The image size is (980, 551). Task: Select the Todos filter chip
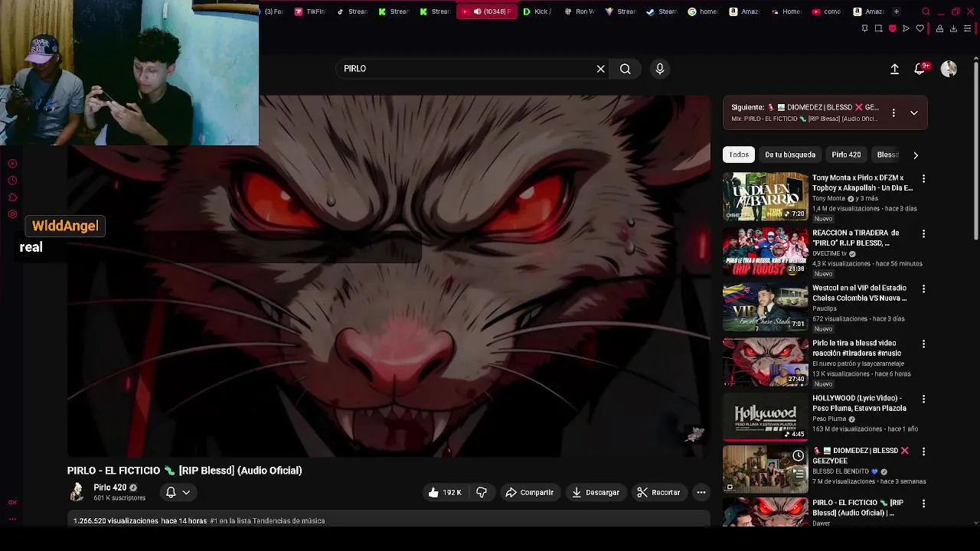tap(739, 155)
